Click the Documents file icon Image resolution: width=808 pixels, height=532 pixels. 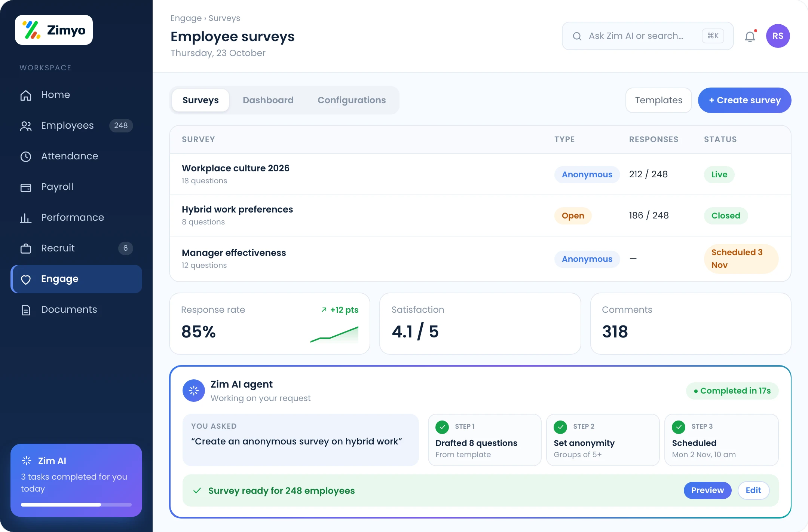(x=26, y=310)
